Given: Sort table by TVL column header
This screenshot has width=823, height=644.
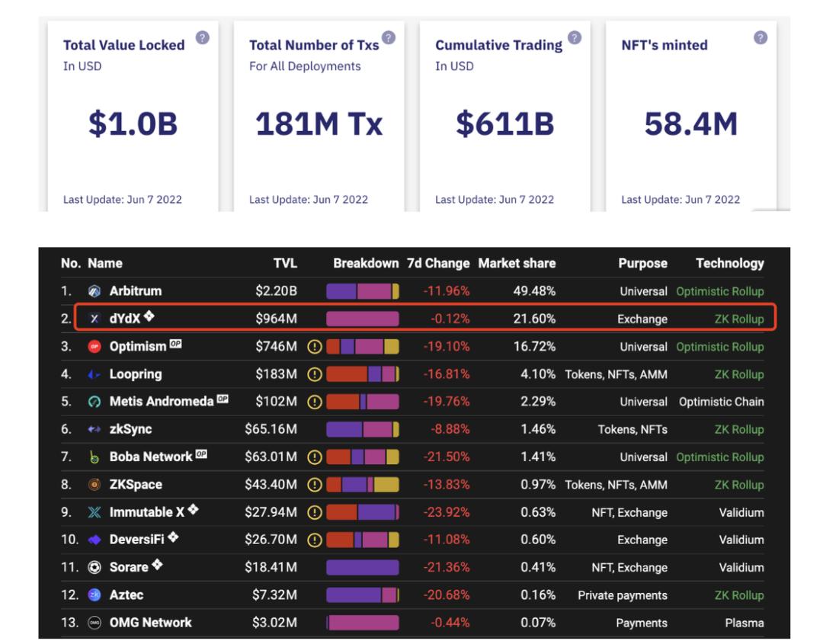Looking at the screenshot, I should (285, 263).
